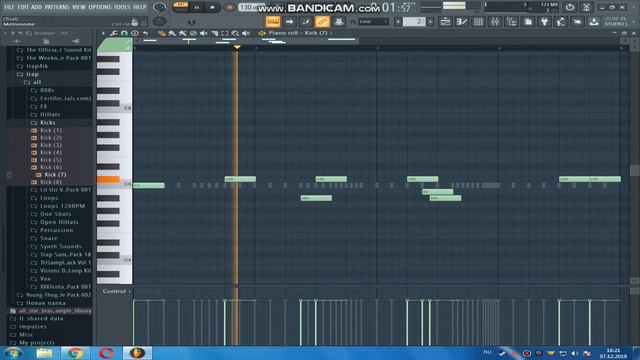The width and height of the screenshot is (640, 360).
Task: Open Opera browser from the taskbar
Action: (x=106, y=353)
